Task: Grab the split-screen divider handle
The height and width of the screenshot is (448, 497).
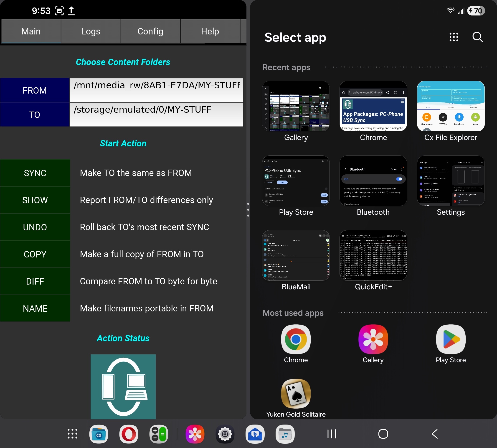Action: [248, 209]
